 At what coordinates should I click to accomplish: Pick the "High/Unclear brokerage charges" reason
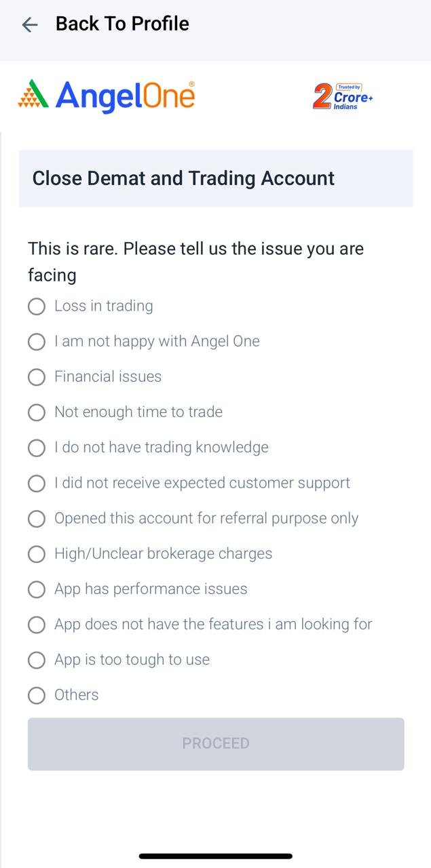[37, 554]
